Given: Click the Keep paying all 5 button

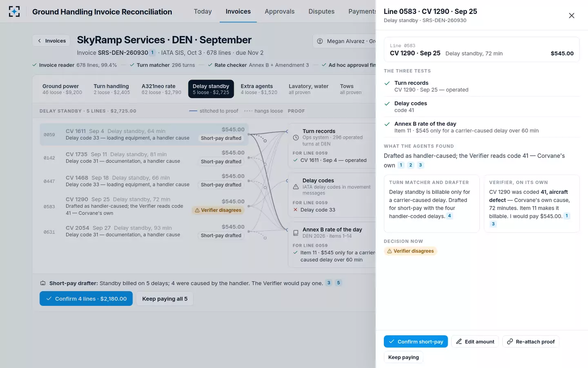Looking at the screenshot, I should (x=165, y=298).
